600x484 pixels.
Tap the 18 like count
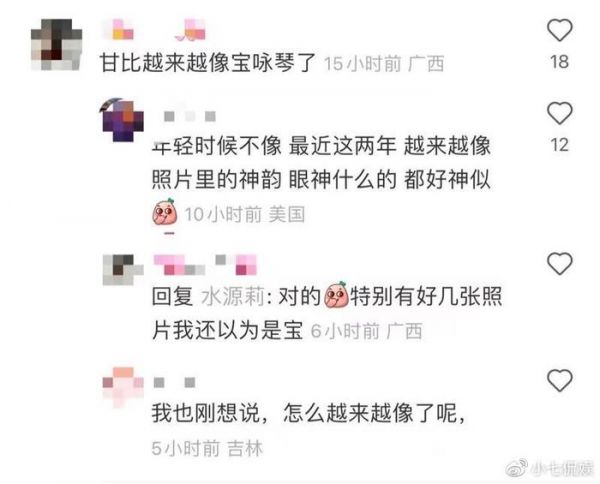pos(559,62)
